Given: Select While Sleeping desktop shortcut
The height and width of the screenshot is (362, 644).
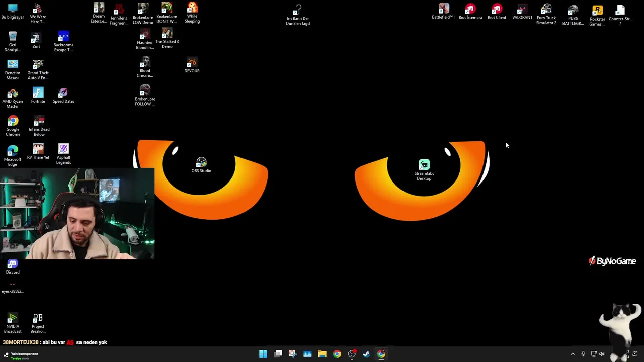Looking at the screenshot, I should point(192,13).
